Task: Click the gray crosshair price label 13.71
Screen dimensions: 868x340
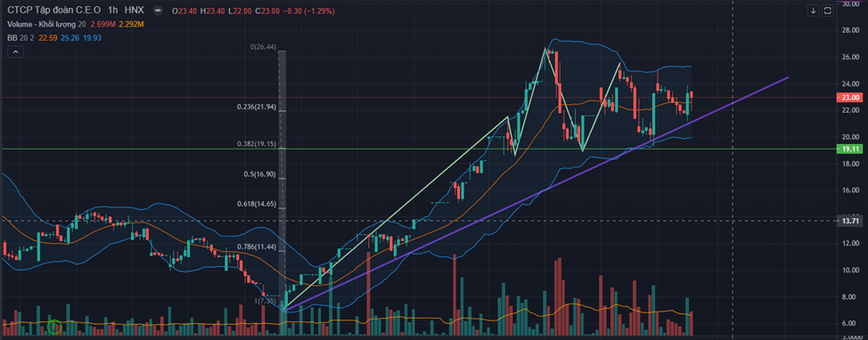Action: coord(850,221)
